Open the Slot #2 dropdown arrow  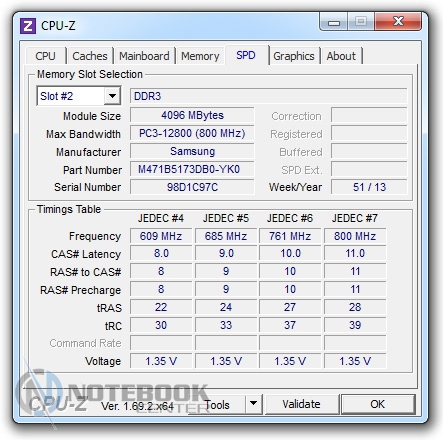112,96
